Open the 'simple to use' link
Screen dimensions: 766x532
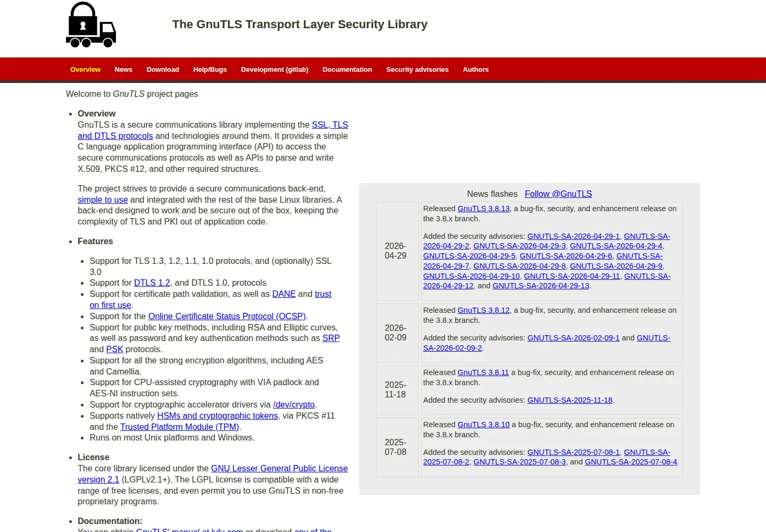103,199
